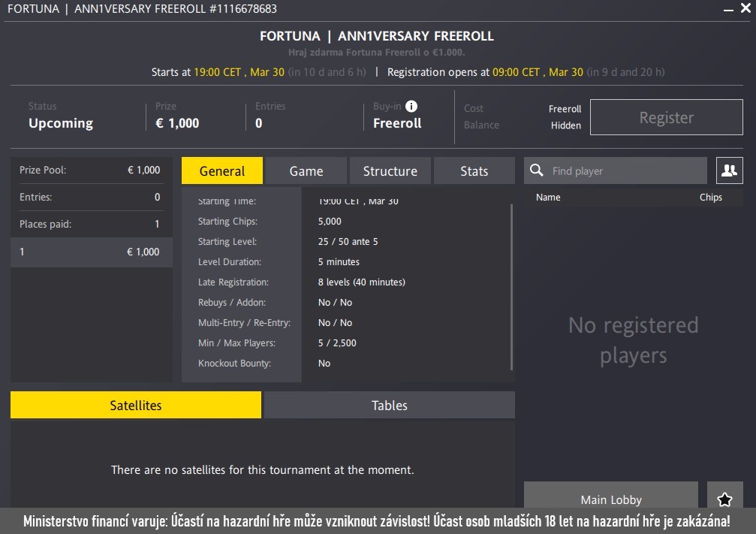Click the Late Registration 8 levels value
The width and height of the screenshot is (756, 534).
point(362,282)
